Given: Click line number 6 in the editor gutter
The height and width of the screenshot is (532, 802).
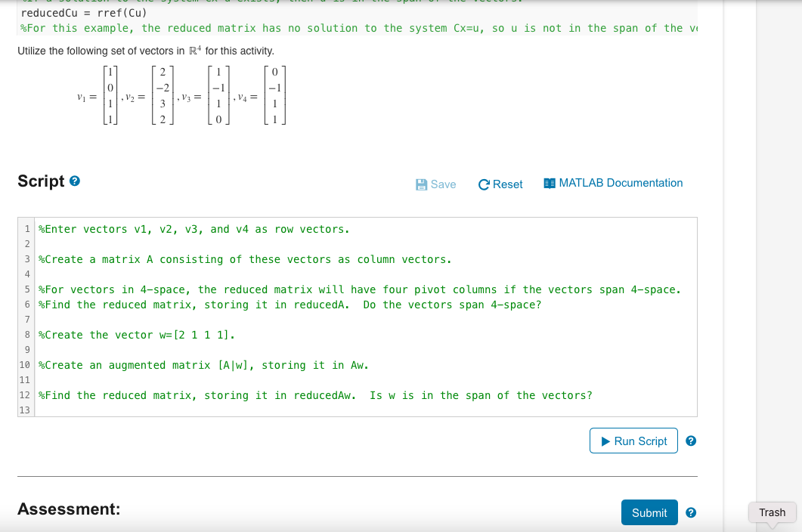Looking at the screenshot, I should point(26,305).
